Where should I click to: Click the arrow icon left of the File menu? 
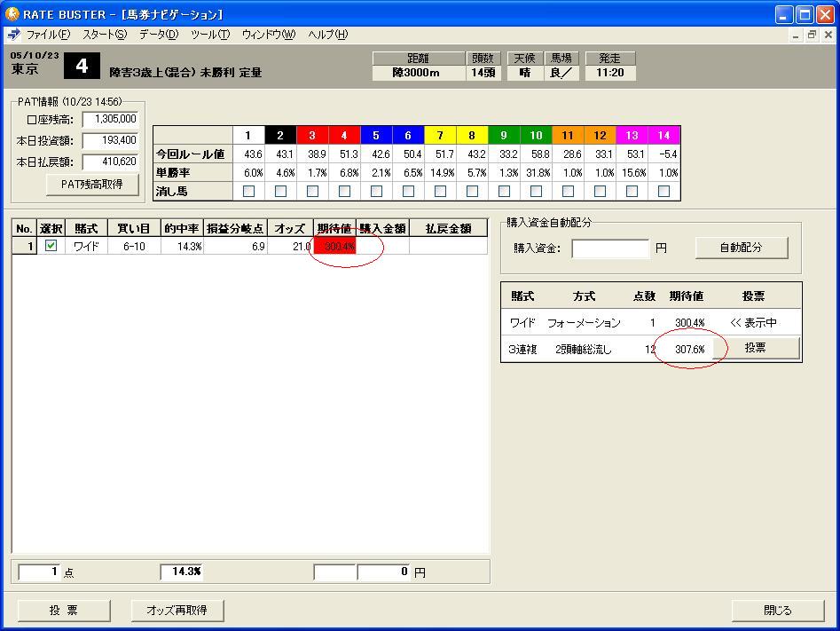13,35
